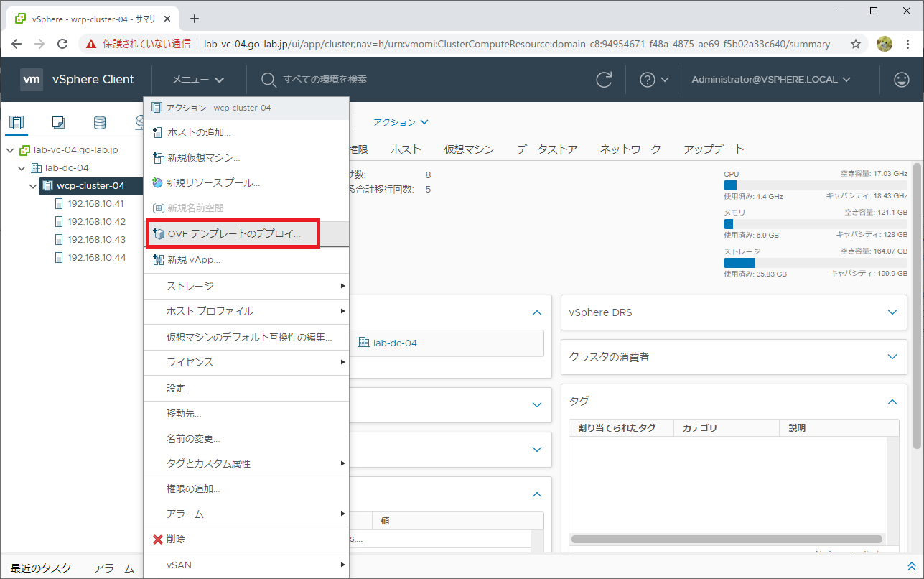The image size is (924, 579).
Task: Open the メニュー dropdown
Action: [198, 80]
